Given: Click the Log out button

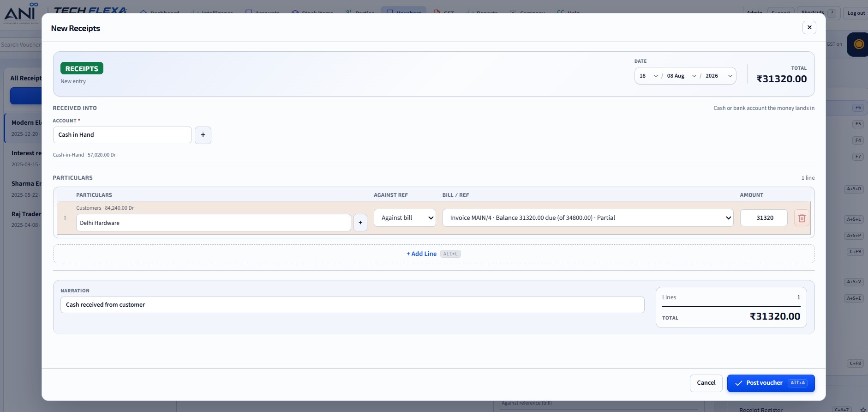Looking at the screenshot, I should [x=856, y=13].
